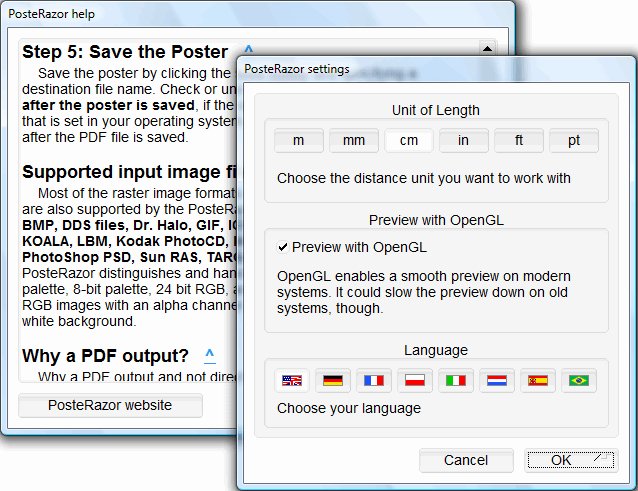Select the German language flag
Screen dimensions: 638x491
tap(333, 381)
